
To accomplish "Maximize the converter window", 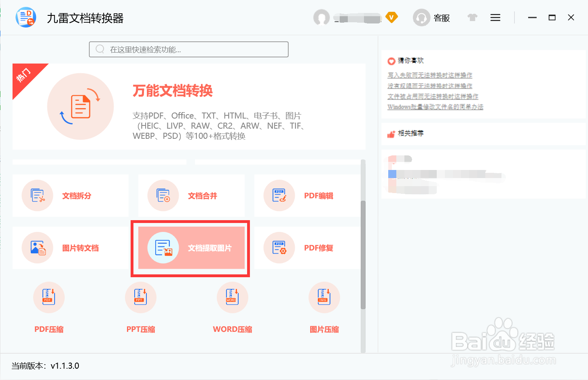I will [552, 17].
